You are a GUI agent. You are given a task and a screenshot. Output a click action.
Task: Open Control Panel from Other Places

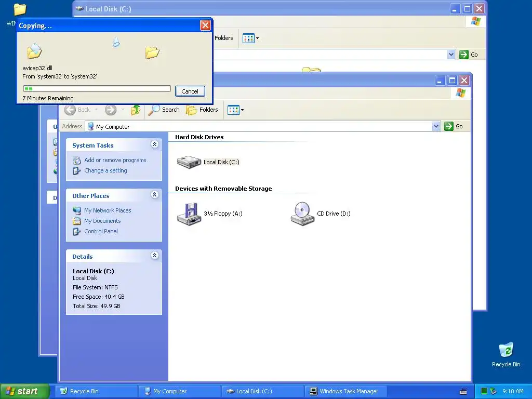pyautogui.click(x=101, y=231)
